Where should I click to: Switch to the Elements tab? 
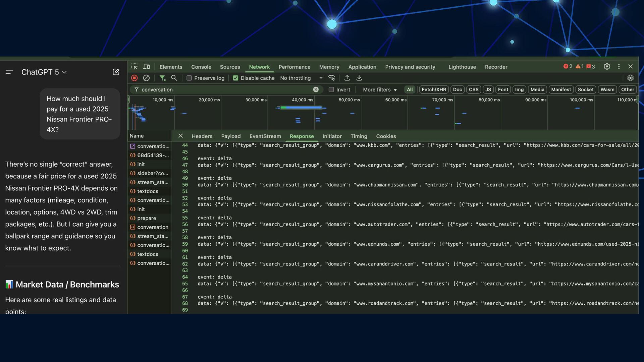pyautogui.click(x=171, y=67)
